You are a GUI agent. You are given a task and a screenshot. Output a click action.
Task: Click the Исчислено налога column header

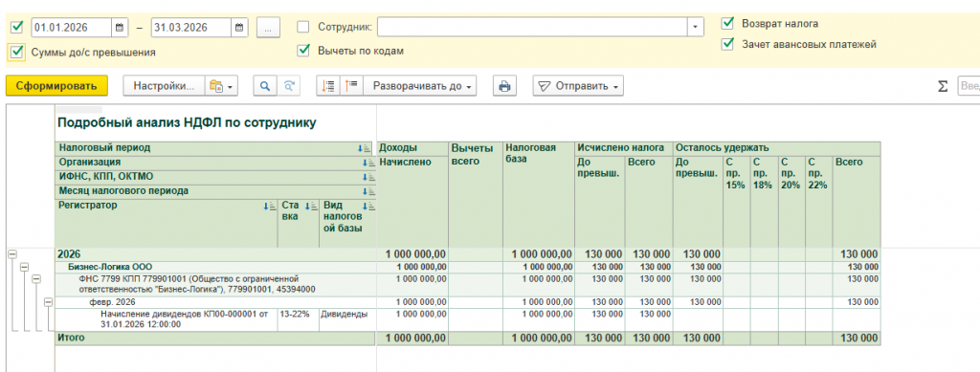point(623,148)
